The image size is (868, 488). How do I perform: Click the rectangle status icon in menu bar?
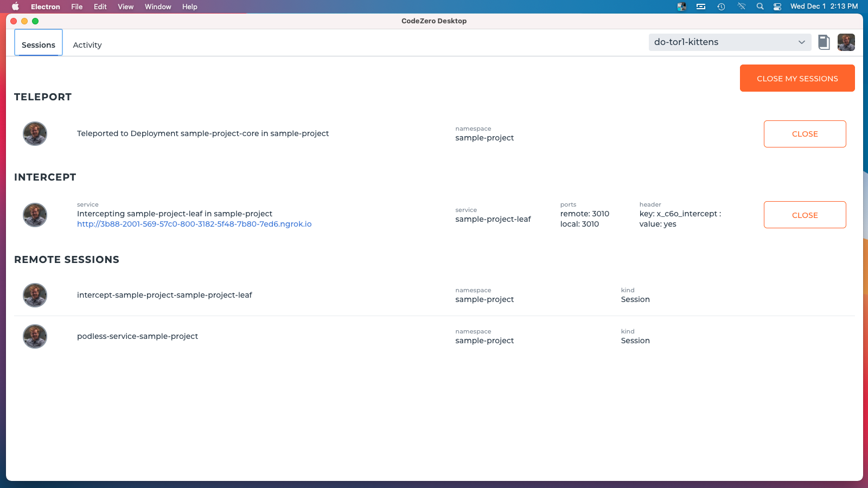[x=701, y=7]
